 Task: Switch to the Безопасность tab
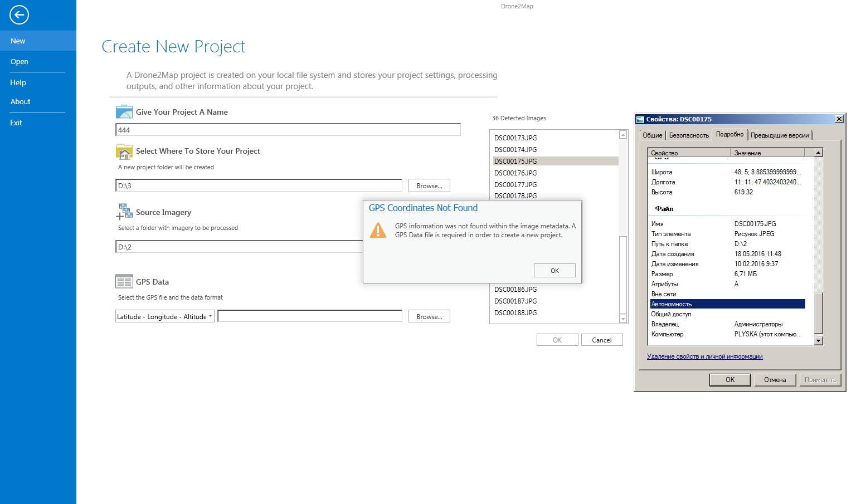click(689, 135)
